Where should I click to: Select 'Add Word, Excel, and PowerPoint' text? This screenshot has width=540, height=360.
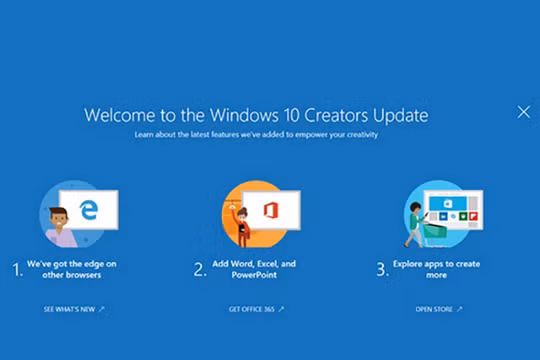(x=254, y=269)
